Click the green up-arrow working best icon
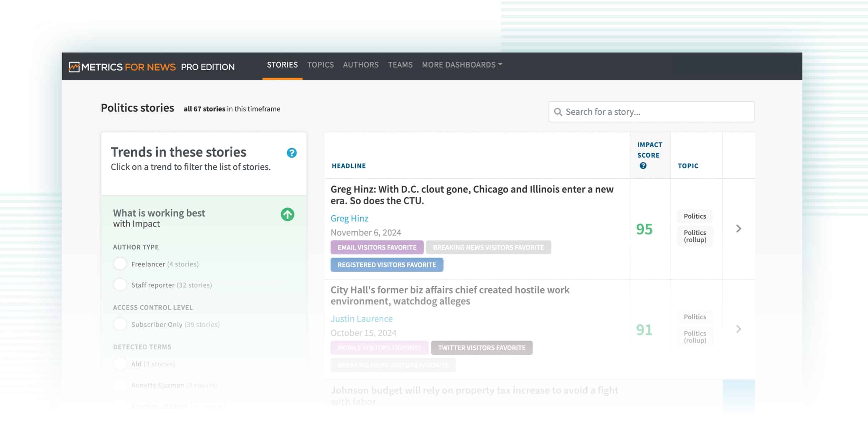Image resolution: width=868 pixels, height=443 pixels. (287, 215)
